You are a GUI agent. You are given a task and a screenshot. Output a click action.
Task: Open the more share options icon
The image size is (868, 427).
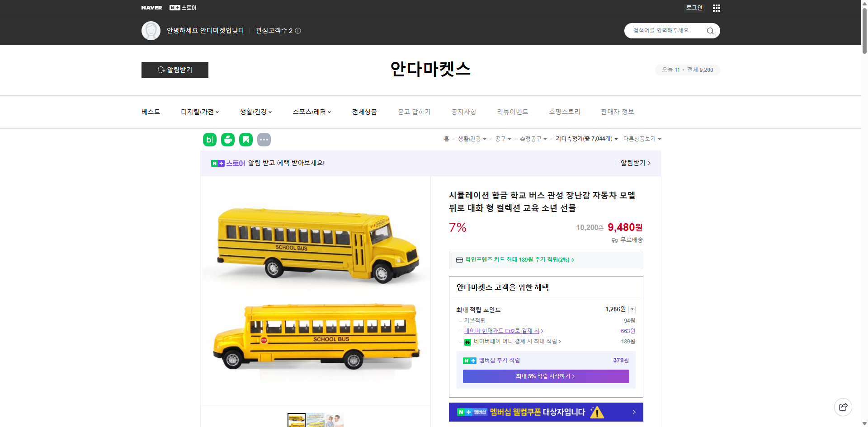tap(264, 140)
